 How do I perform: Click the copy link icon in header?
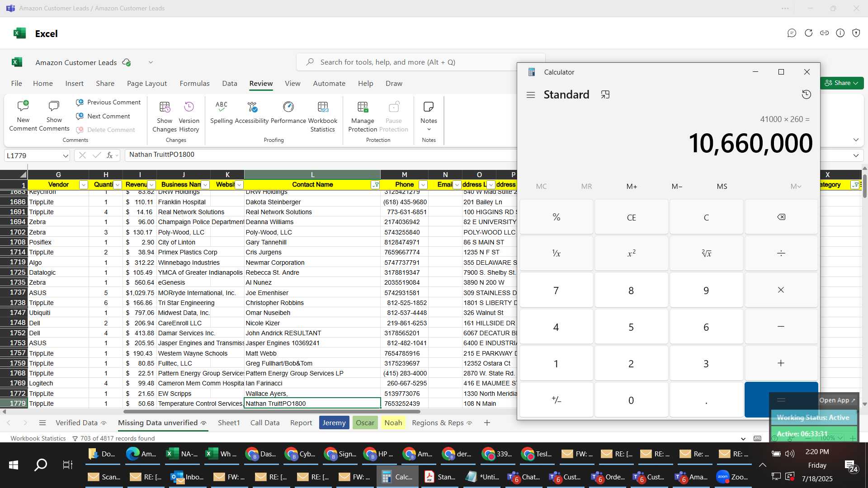tap(825, 33)
